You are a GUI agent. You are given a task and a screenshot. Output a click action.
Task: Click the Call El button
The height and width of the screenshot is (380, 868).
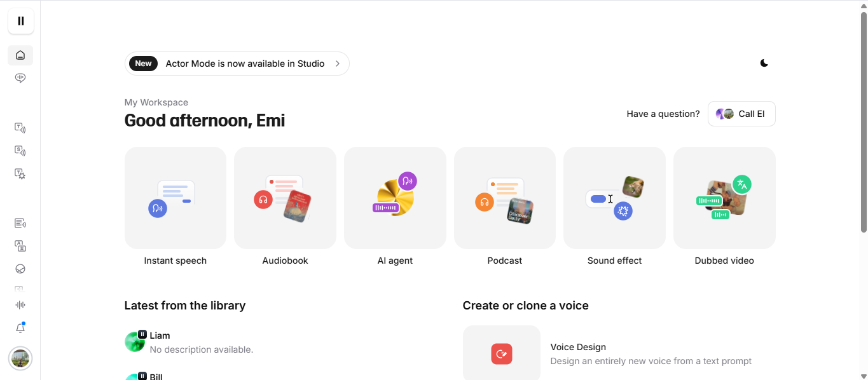point(741,113)
